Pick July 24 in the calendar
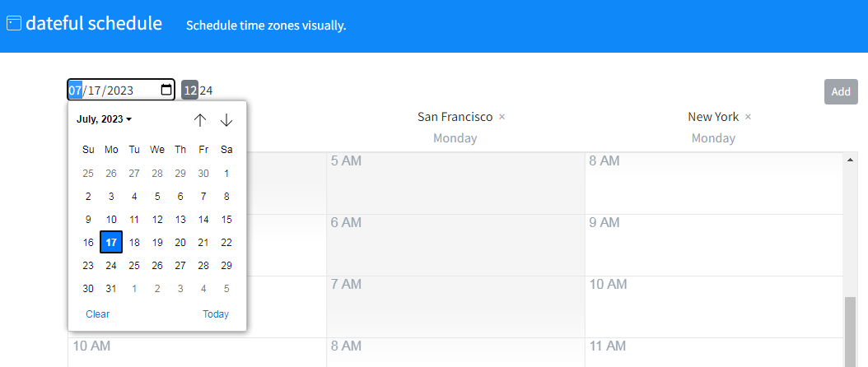This screenshot has height=367, width=868. coord(111,266)
